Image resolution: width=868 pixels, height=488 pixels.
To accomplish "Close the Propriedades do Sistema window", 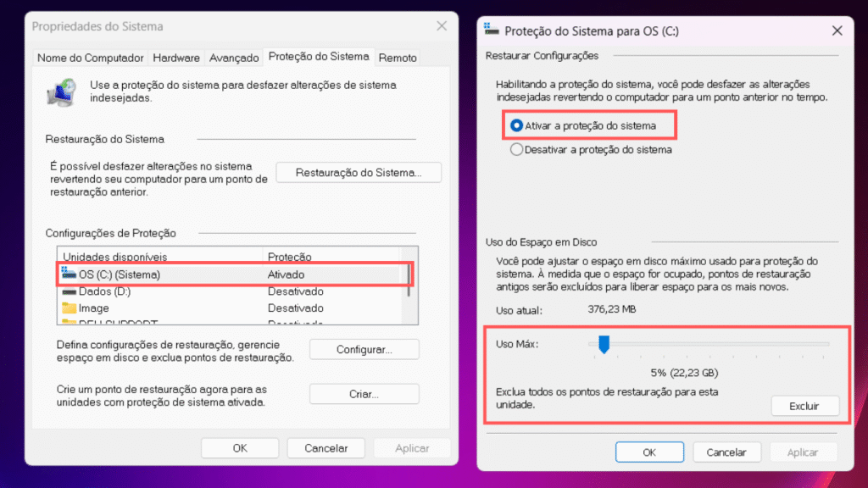I will click(x=441, y=26).
